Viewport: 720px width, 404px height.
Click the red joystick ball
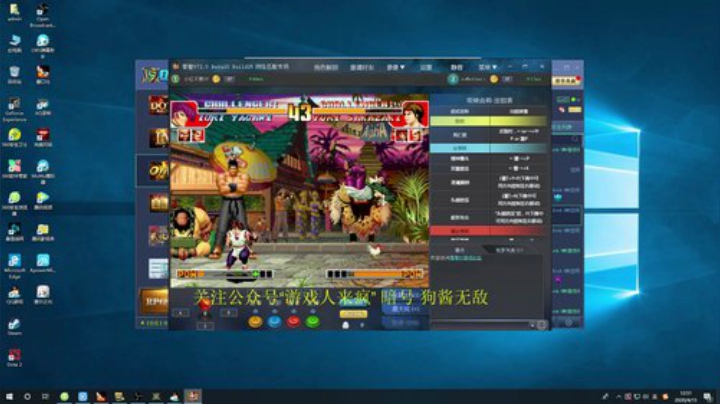pyautogui.click(x=205, y=304)
